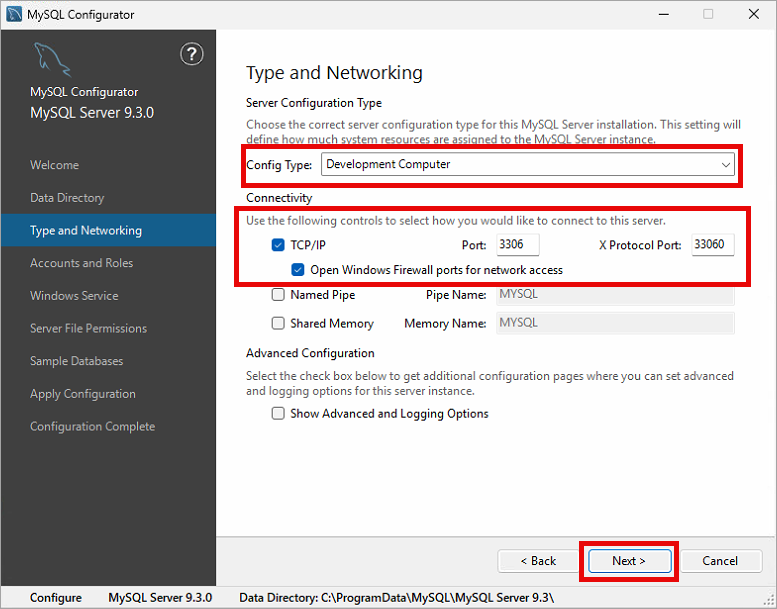
Task: Close the MySQL Configurator window
Action: pos(754,14)
